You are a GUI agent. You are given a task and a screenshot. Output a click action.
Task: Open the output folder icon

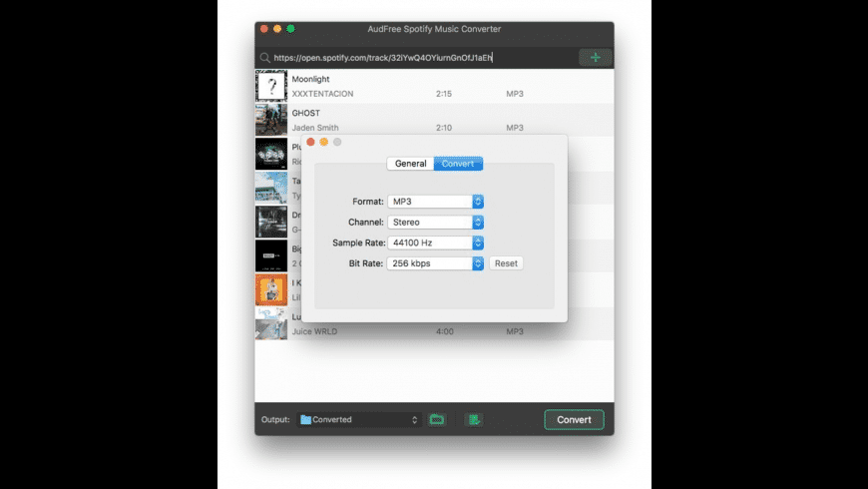click(437, 420)
